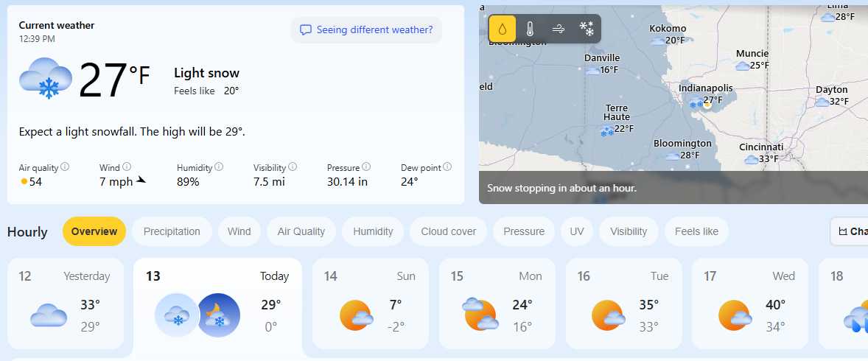Image resolution: width=868 pixels, height=361 pixels.
Task: Open Tuesday 16 forecast card
Action: (623, 303)
